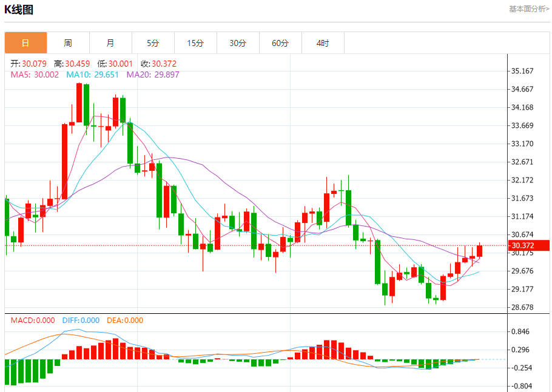The image size is (552, 392).
Task: Click the 35.167 price axis label
Action: [x=522, y=71]
